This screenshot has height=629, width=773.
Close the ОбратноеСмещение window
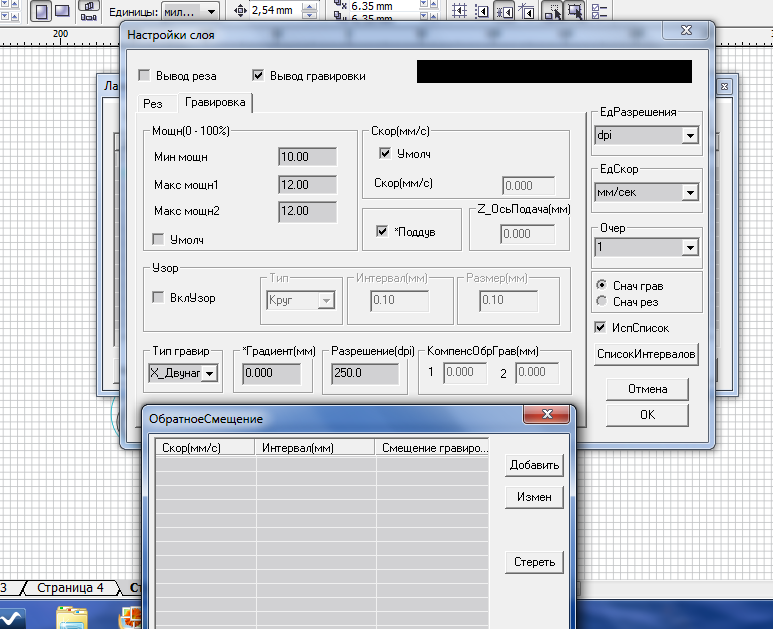tap(547, 415)
